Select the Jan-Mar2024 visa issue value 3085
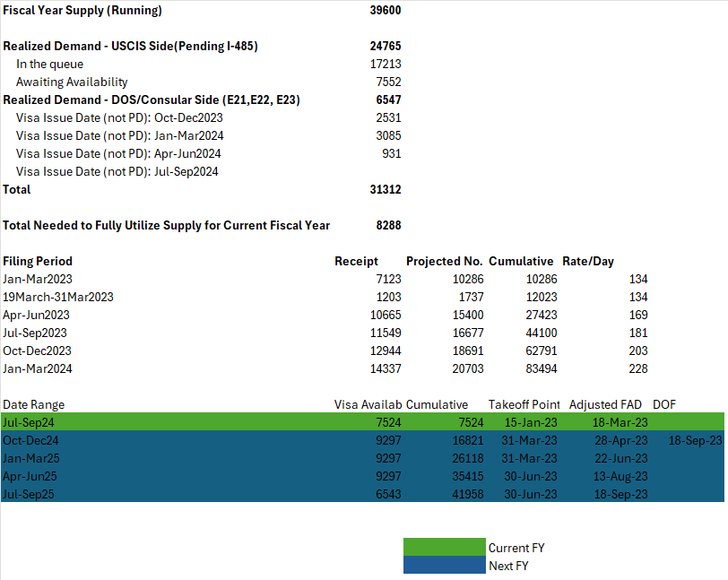The width and height of the screenshot is (728, 580). (x=388, y=135)
